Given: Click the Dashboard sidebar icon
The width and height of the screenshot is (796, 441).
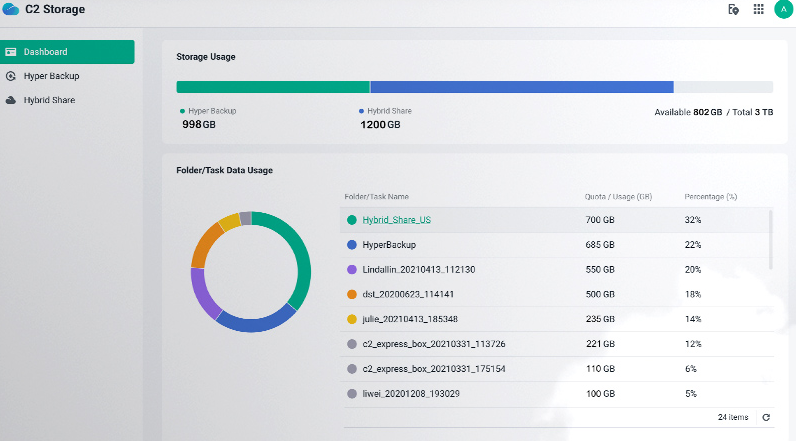Looking at the screenshot, I should (x=11, y=52).
